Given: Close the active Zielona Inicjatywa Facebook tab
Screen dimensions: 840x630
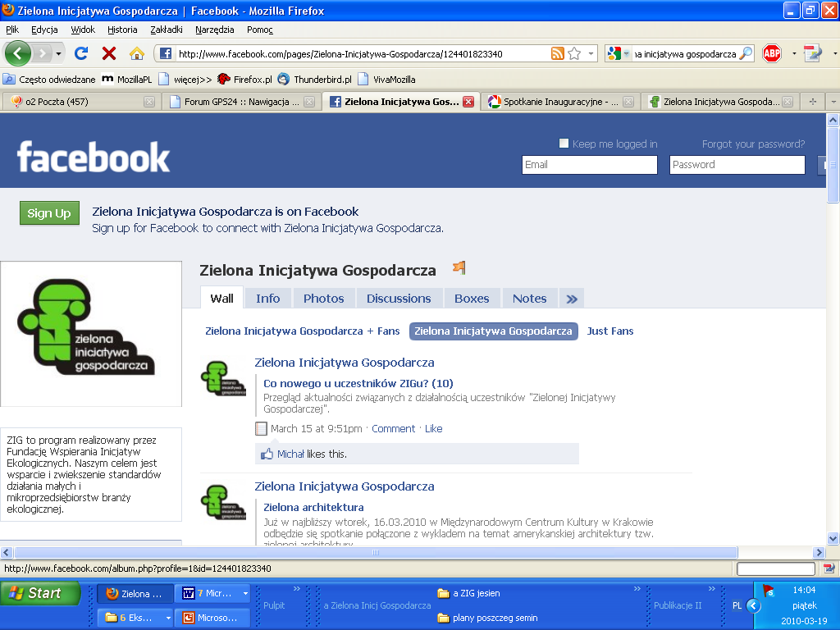Looking at the screenshot, I should pyautogui.click(x=468, y=102).
